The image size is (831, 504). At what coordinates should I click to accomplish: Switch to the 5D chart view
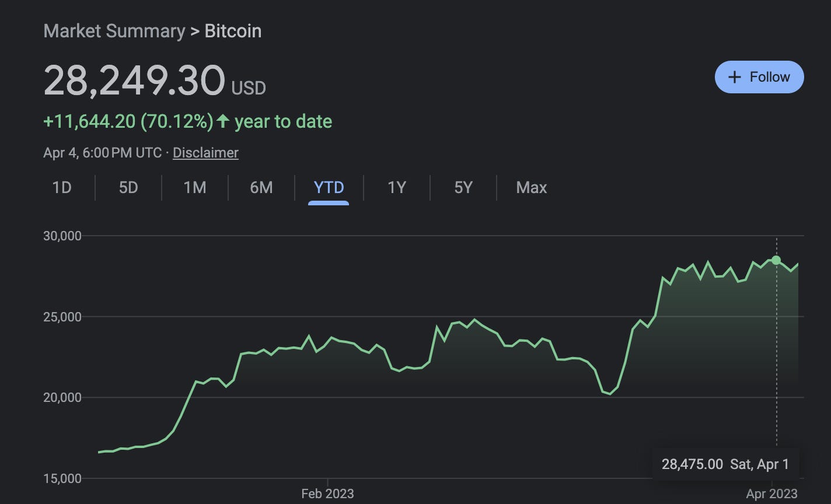pyautogui.click(x=128, y=187)
